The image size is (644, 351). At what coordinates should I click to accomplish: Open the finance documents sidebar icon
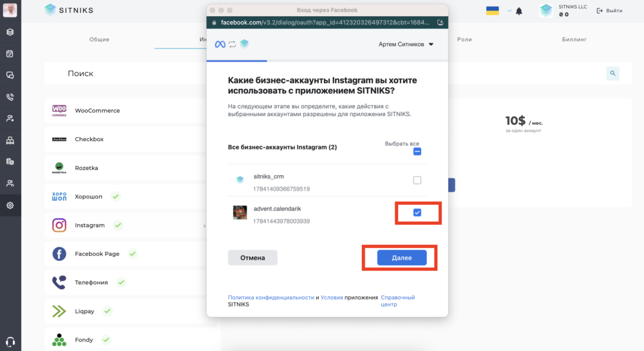point(10,162)
